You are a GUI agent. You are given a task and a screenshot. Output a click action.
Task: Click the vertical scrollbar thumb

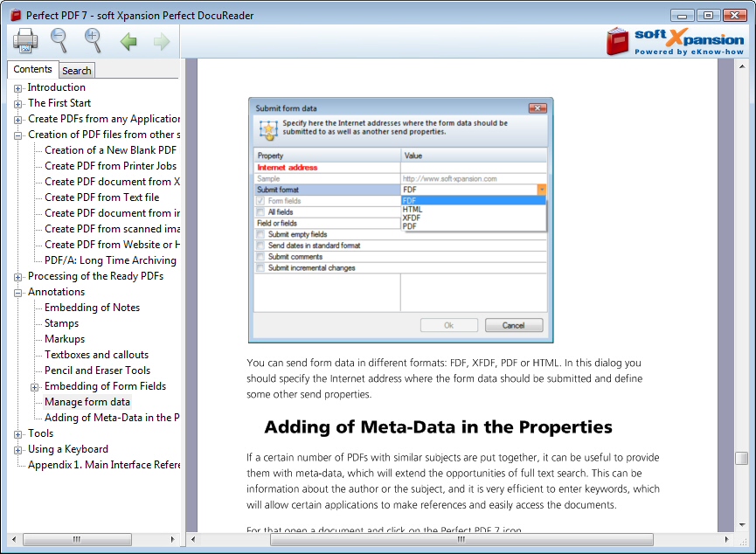[x=741, y=458]
